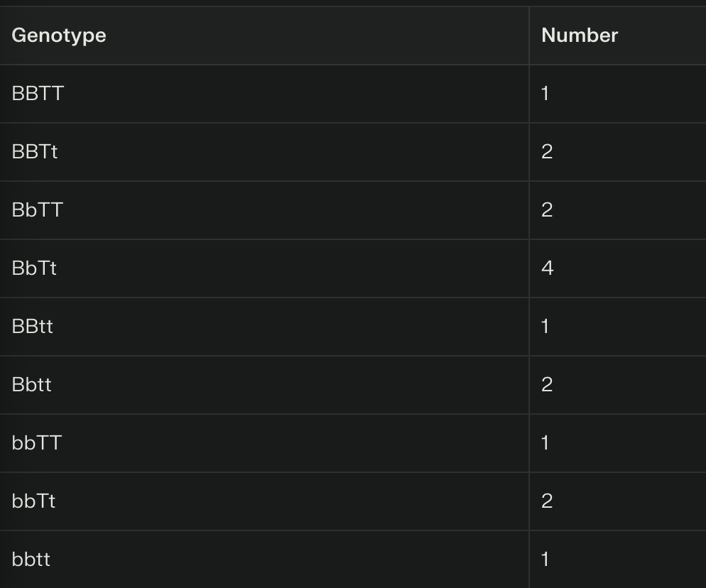Click the Genotype column header
706x588 pixels.
click(x=59, y=36)
